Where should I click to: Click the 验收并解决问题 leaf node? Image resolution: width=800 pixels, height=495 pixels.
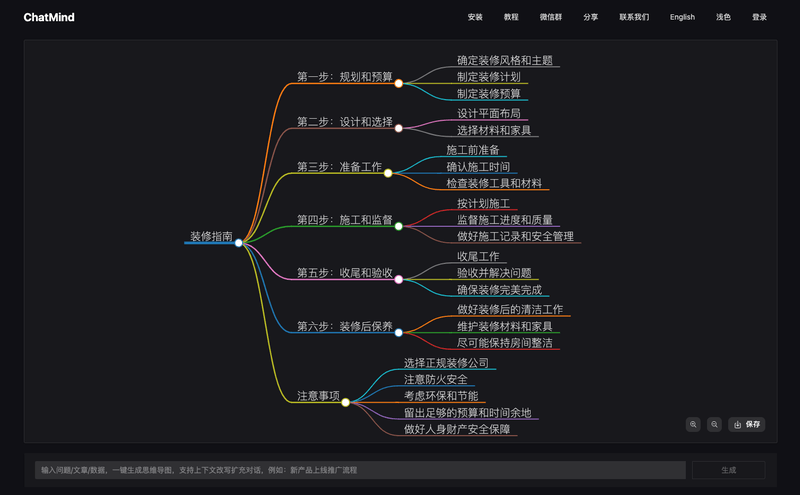[x=494, y=273]
